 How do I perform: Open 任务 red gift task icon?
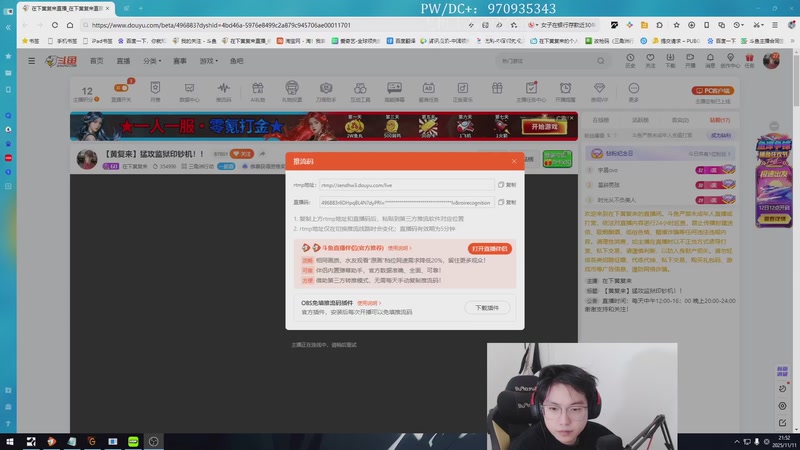749,61
